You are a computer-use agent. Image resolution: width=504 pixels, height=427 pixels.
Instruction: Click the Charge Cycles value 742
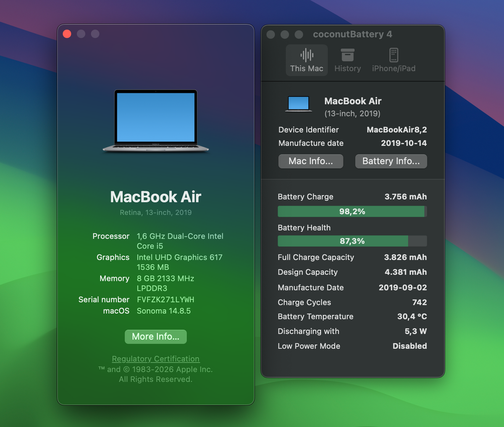tap(419, 302)
